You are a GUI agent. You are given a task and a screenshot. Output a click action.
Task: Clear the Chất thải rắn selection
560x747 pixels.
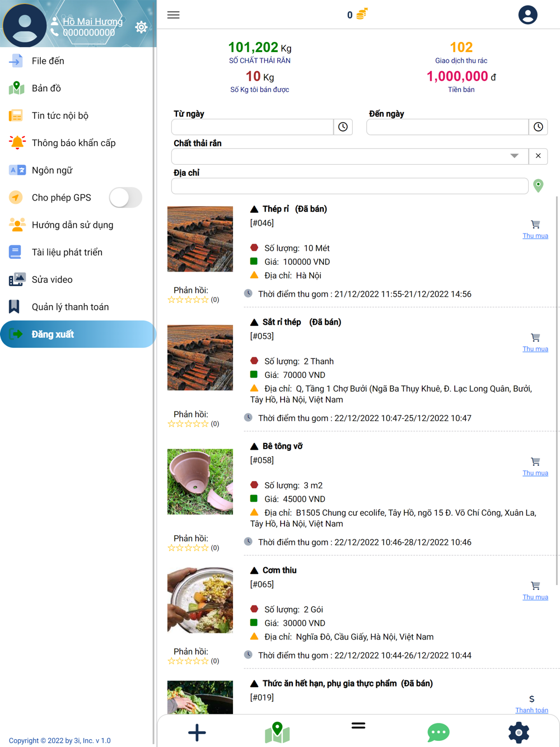pos(538,156)
